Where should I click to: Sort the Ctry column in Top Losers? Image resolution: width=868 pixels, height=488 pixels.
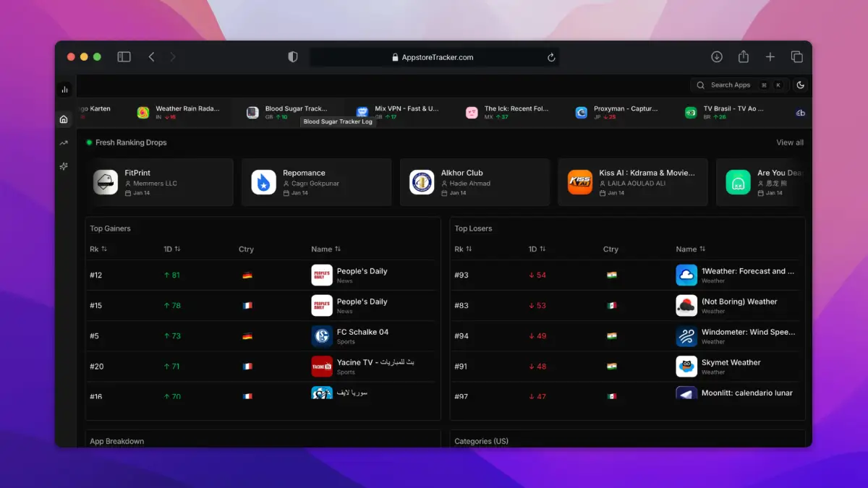[610, 249]
